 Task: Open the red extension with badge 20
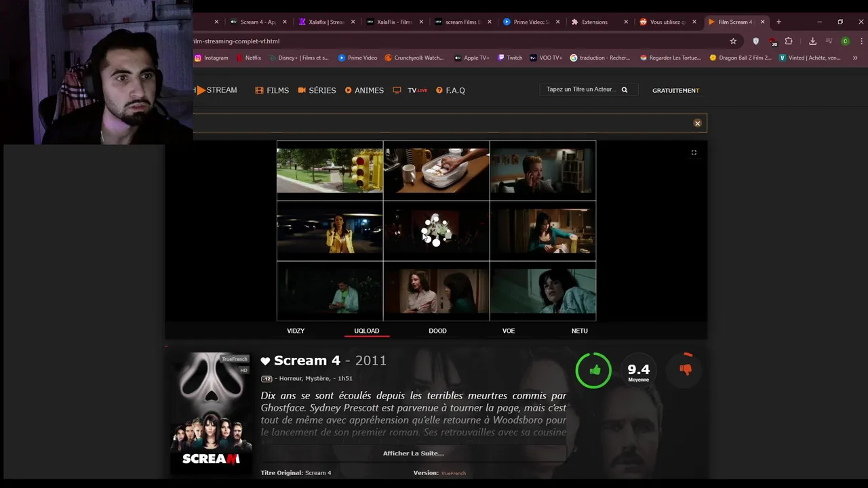(773, 42)
